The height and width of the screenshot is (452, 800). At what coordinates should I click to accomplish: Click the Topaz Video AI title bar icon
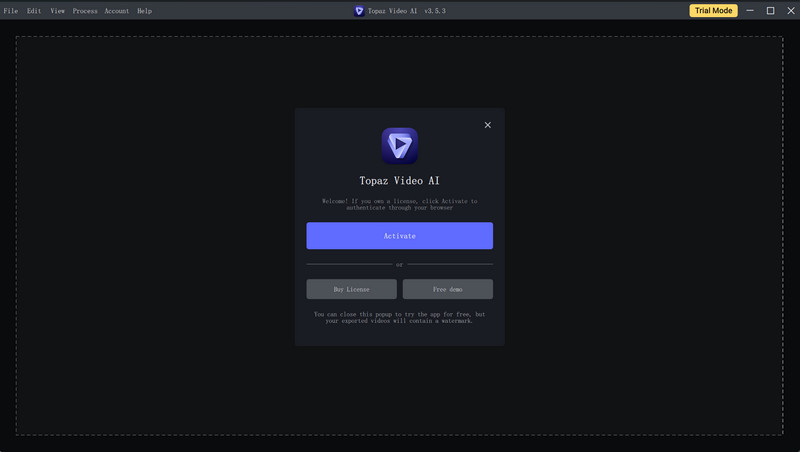[359, 11]
